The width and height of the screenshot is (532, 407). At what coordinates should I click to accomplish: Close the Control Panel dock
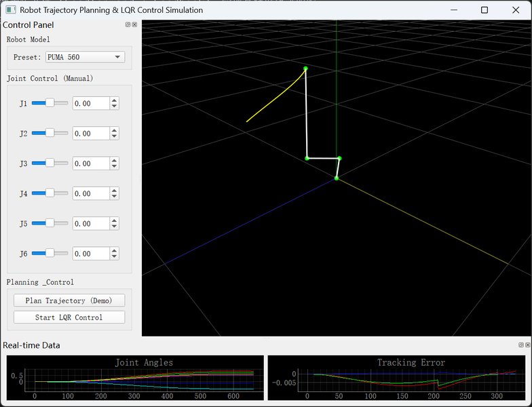click(134, 24)
